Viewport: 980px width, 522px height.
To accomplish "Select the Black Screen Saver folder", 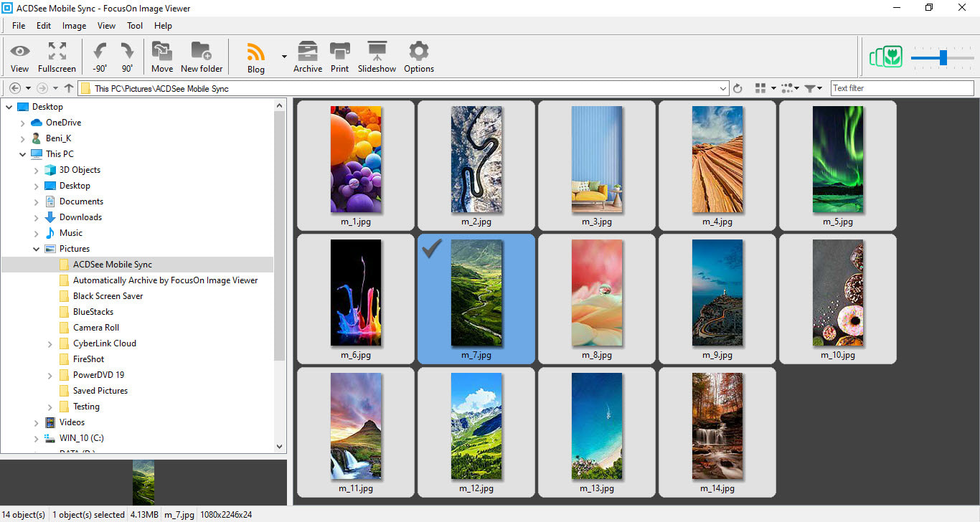I will click(108, 296).
